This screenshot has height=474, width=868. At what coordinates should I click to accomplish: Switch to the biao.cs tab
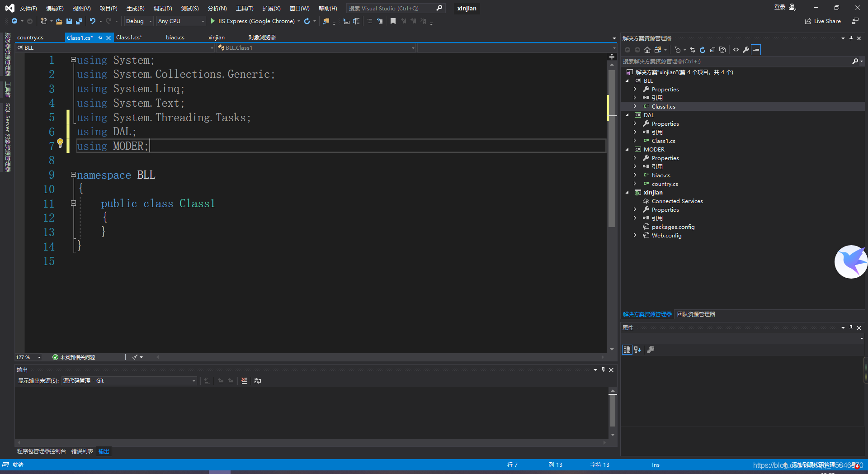coord(175,38)
